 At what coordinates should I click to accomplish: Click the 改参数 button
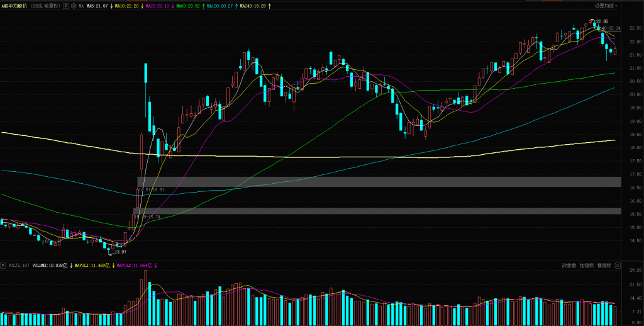click(569, 266)
